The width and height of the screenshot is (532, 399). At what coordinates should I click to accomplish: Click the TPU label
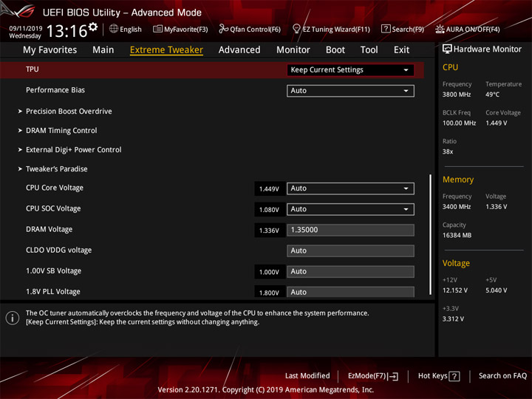click(33, 69)
